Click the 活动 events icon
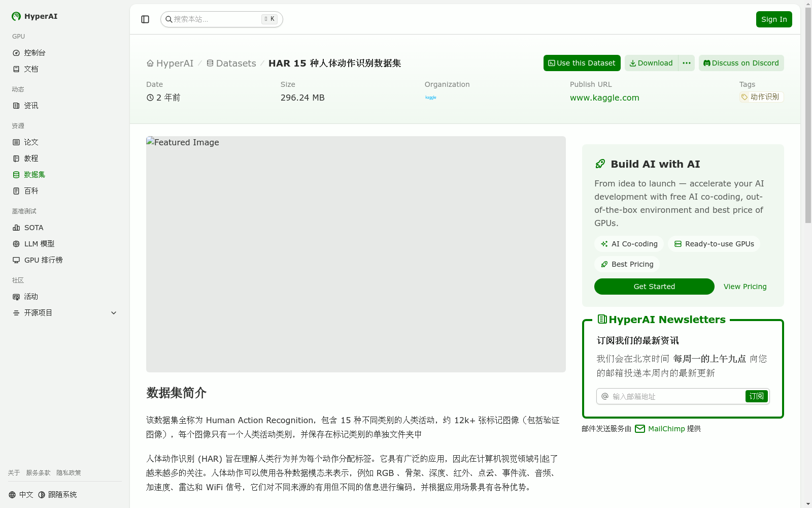 coord(16,297)
